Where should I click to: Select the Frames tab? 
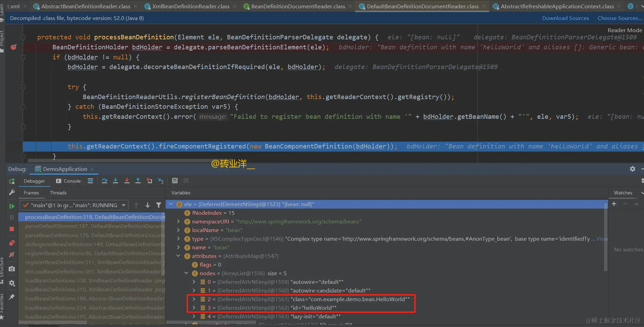[x=31, y=193]
